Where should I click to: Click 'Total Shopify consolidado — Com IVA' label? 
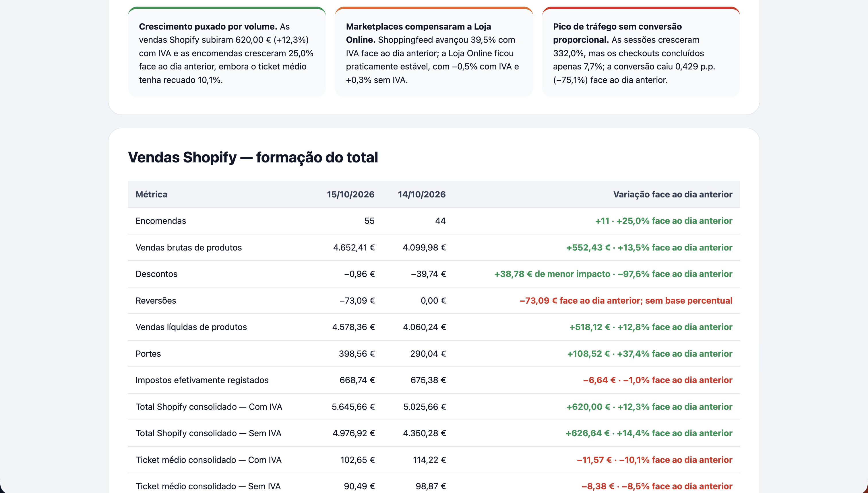coord(209,407)
